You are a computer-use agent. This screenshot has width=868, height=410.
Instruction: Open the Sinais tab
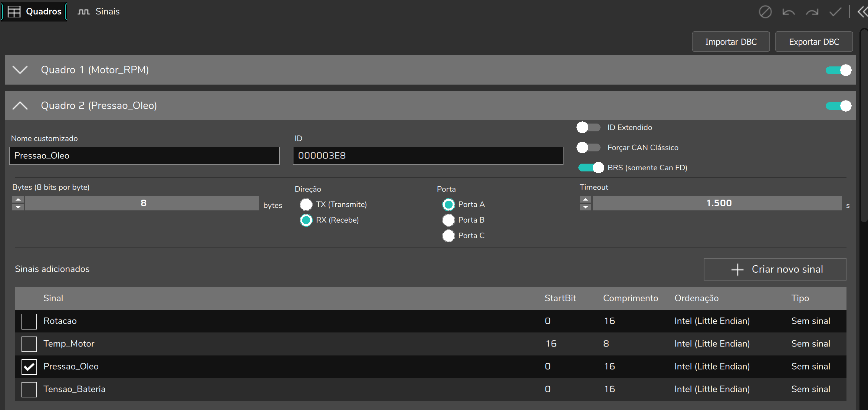99,12
